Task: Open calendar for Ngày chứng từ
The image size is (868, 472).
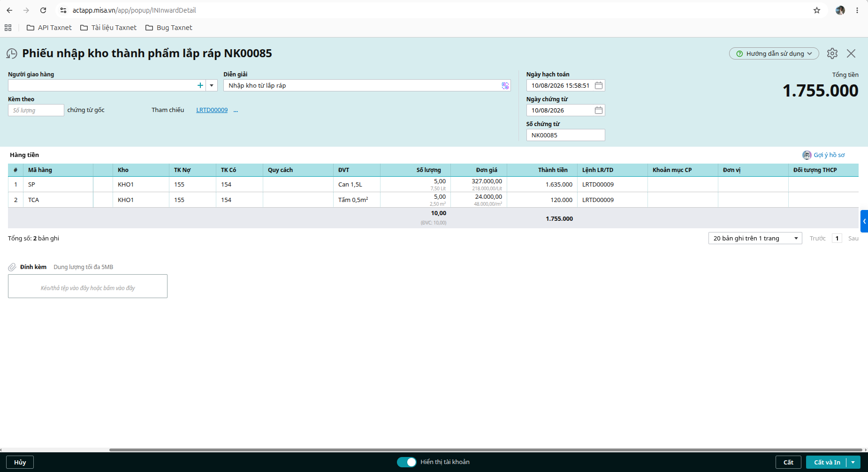Action: (599, 110)
